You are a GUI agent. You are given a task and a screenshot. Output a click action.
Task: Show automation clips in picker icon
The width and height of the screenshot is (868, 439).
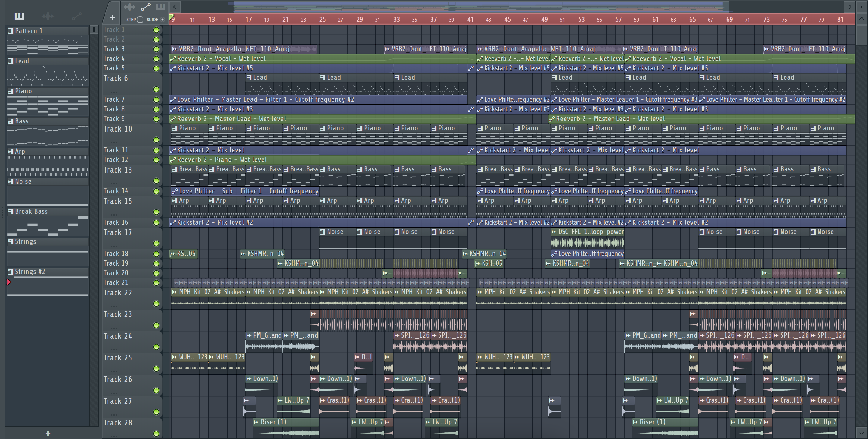point(77,16)
